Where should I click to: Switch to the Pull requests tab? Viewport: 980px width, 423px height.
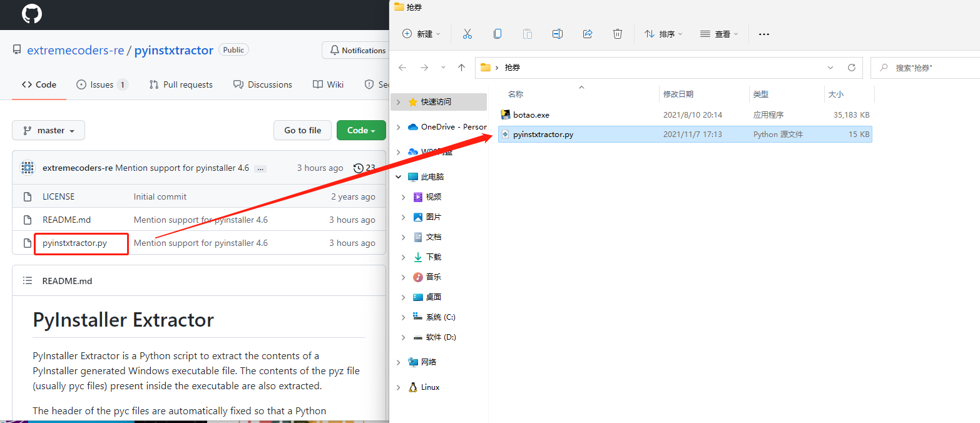tap(181, 84)
